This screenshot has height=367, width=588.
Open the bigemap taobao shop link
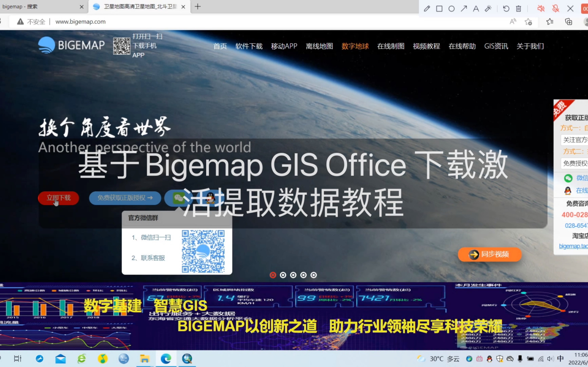[x=573, y=246]
